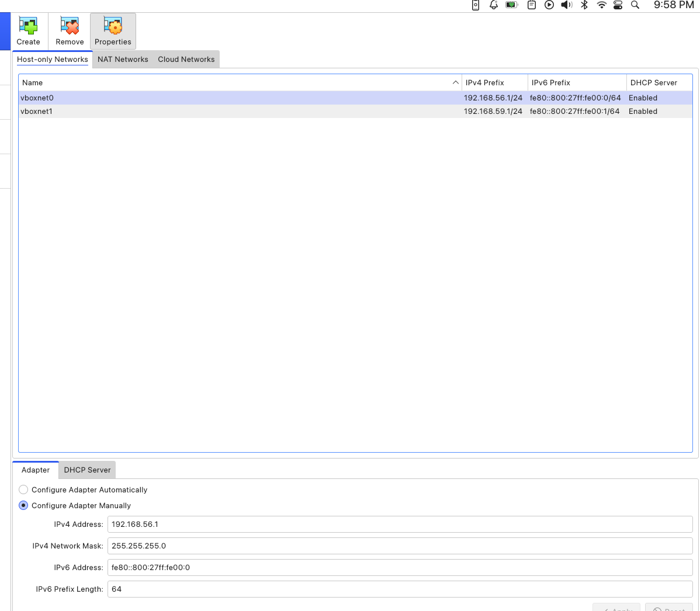The image size is (700, 611).
Task: Click the Bluetooth menu bar icon
Action: (x=584, y=5)
